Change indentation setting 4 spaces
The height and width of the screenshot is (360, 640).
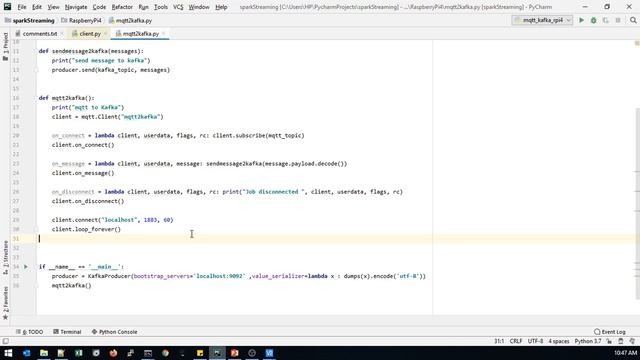[x=558, y=341]
